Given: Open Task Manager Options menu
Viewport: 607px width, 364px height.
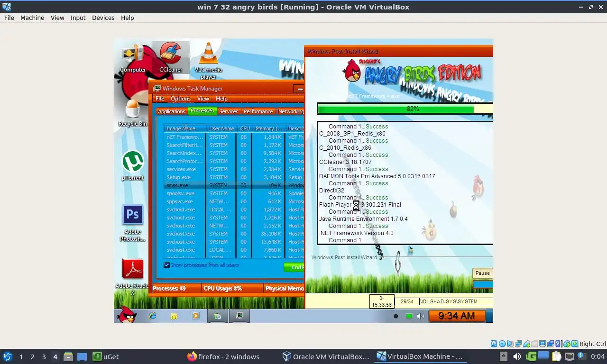Looking at the screenshot, I should tap(180, 99).
